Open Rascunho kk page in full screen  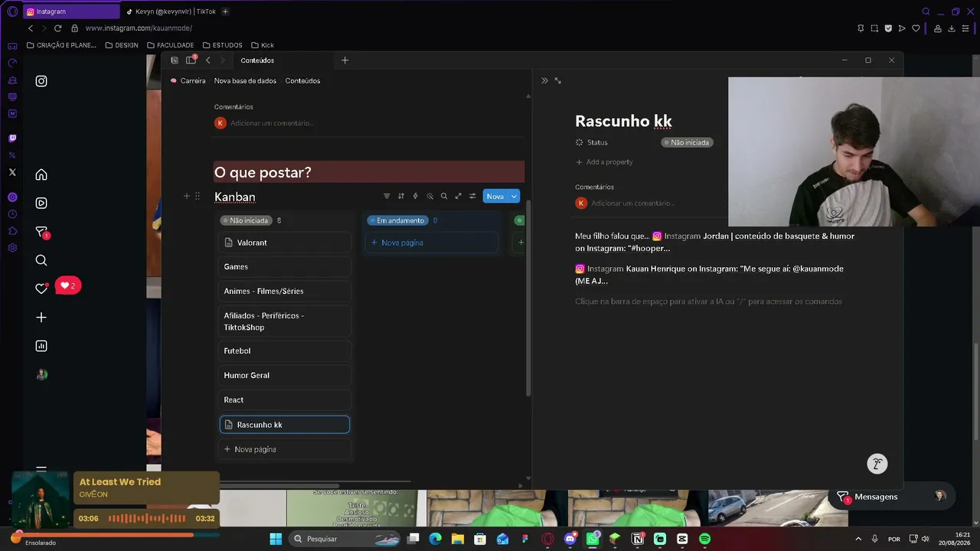[557, 80]
